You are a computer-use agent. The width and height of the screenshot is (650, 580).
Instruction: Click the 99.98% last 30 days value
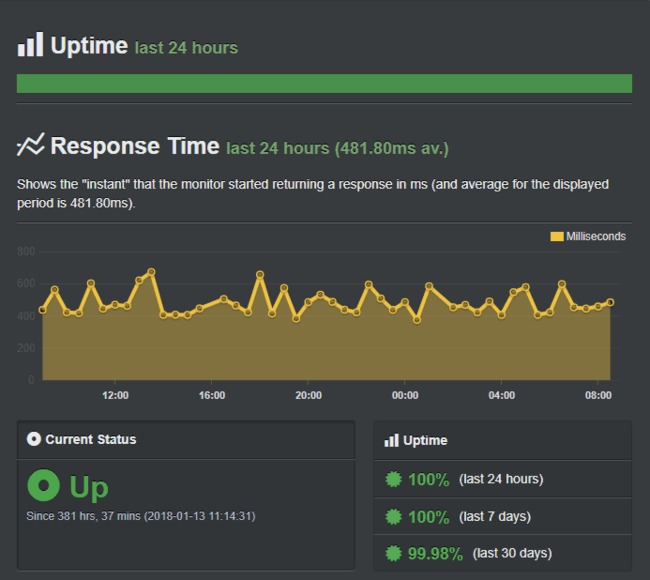(429, 553)
